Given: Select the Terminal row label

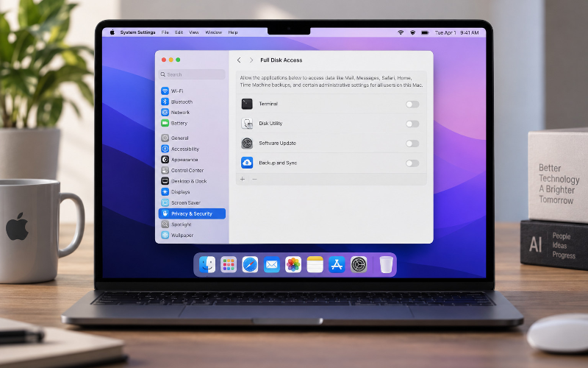Looking at the screenshot, I should click(x=268, y=104).
